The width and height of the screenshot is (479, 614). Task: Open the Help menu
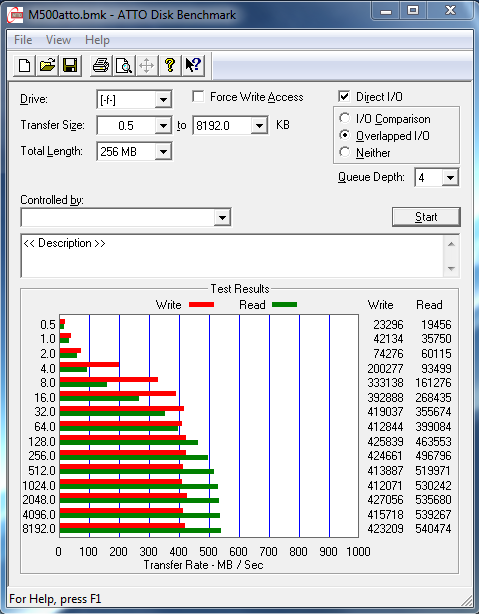(97, 40)
